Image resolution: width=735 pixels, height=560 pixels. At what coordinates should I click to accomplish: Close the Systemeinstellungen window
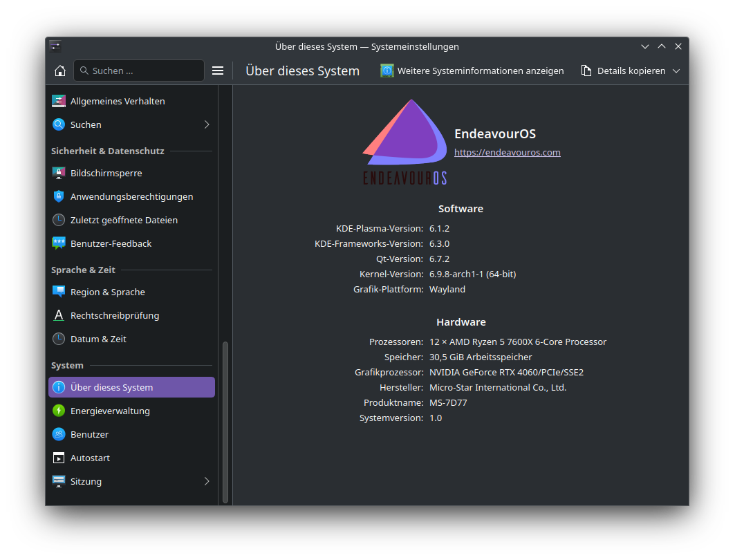coord(678,46)
